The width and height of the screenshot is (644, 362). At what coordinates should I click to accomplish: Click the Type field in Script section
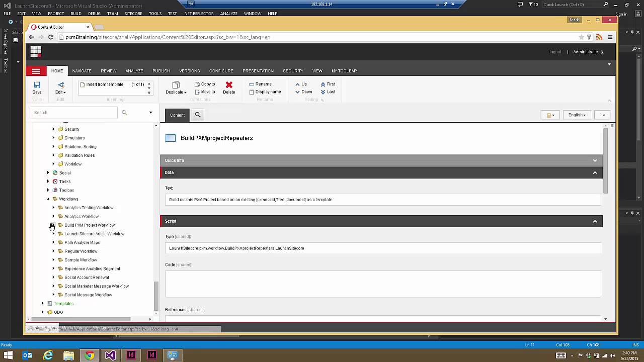383,248
